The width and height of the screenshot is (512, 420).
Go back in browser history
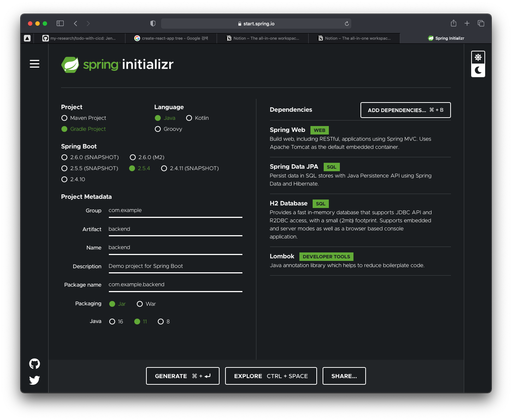tap(75, 24)
